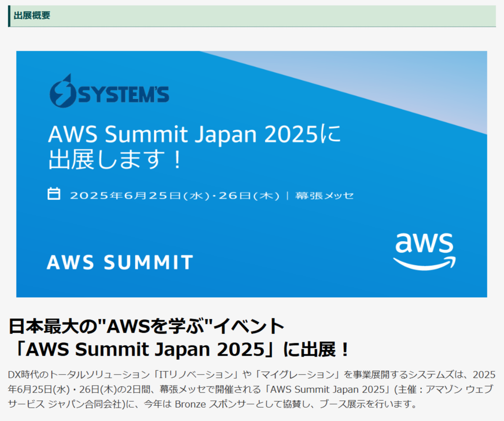Click the calendar icon beside the event date
504x421 pixels.
click(x=54, y=194)
